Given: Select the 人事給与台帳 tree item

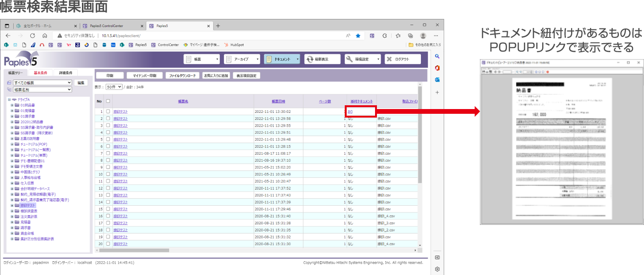Looking at the screenshot, I should (31, 178).
